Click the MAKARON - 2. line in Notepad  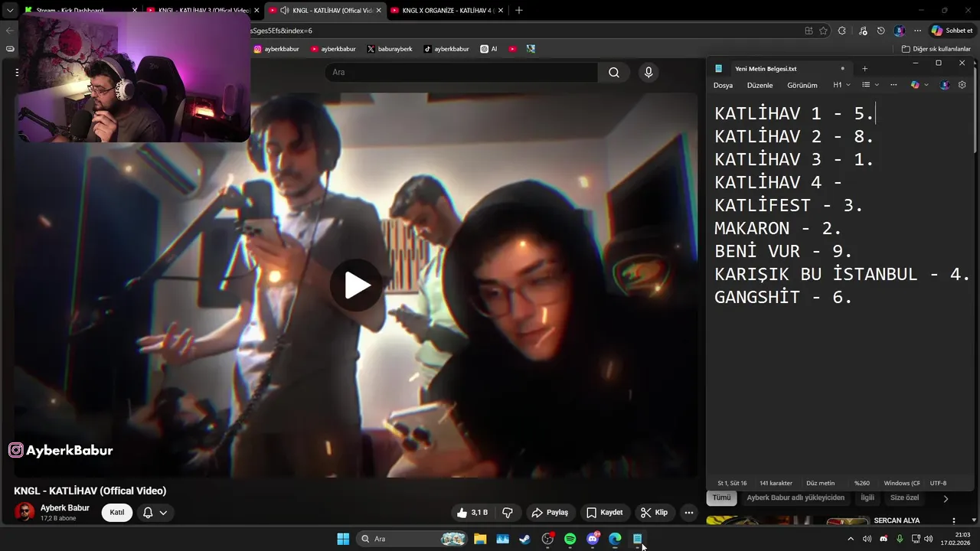(x=778, y=228)
